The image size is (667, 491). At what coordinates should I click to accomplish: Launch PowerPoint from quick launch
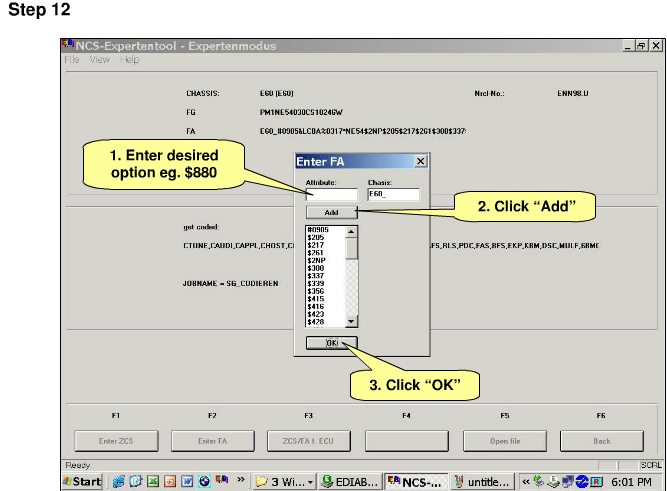click(x=170, y=482)
